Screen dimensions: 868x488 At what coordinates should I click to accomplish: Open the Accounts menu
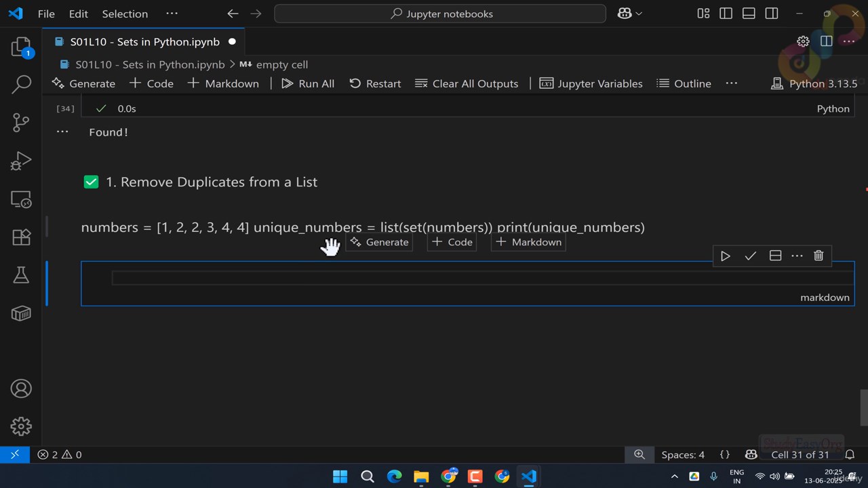[21, 388]
